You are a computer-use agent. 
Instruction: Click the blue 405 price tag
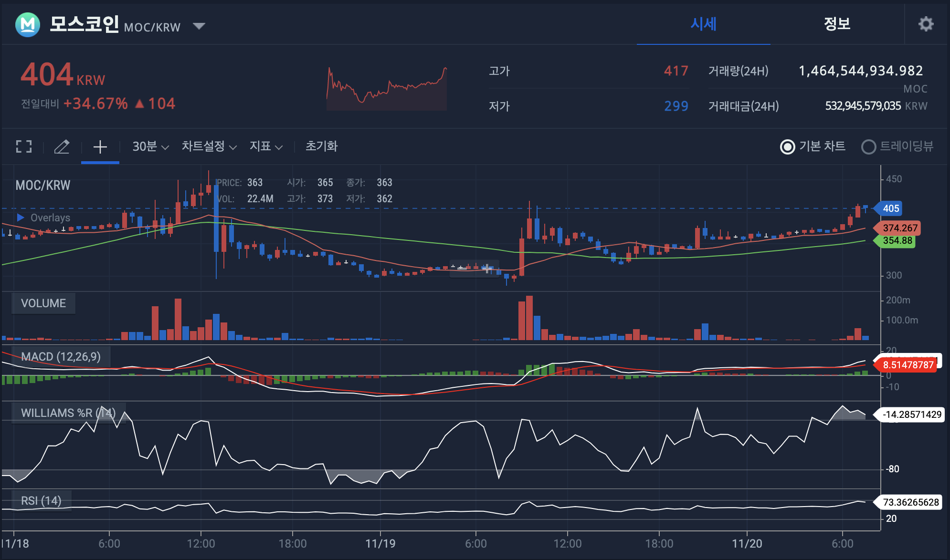click(890, 208)
